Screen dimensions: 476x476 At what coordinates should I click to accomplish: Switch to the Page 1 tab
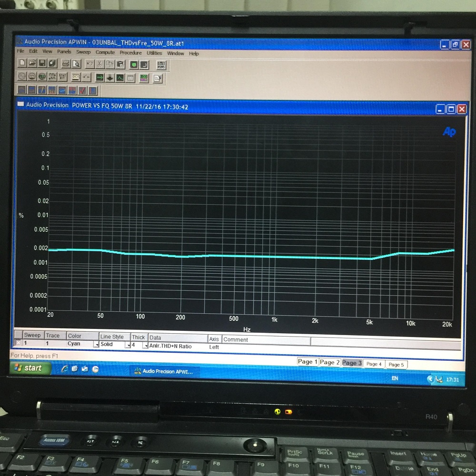(307, 362)
